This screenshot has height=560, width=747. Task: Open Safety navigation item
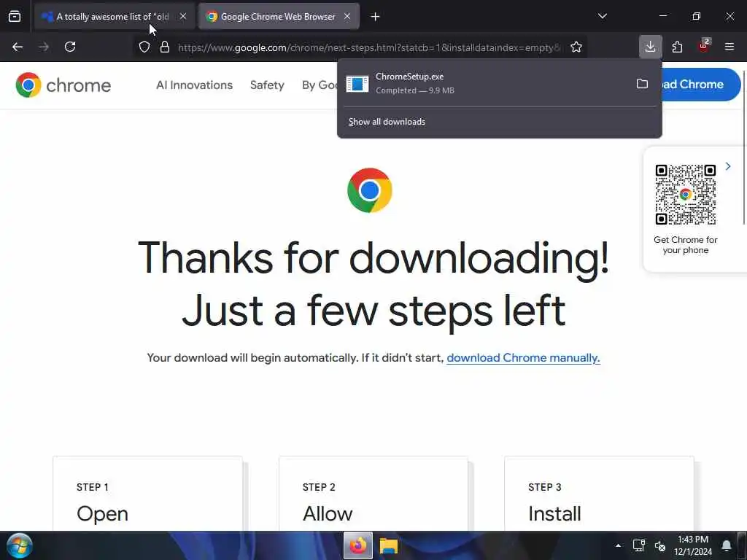point(267,85)
